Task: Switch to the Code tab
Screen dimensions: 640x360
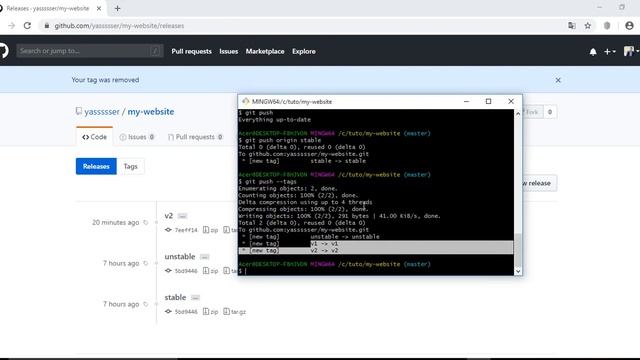Action: point(94,137)
